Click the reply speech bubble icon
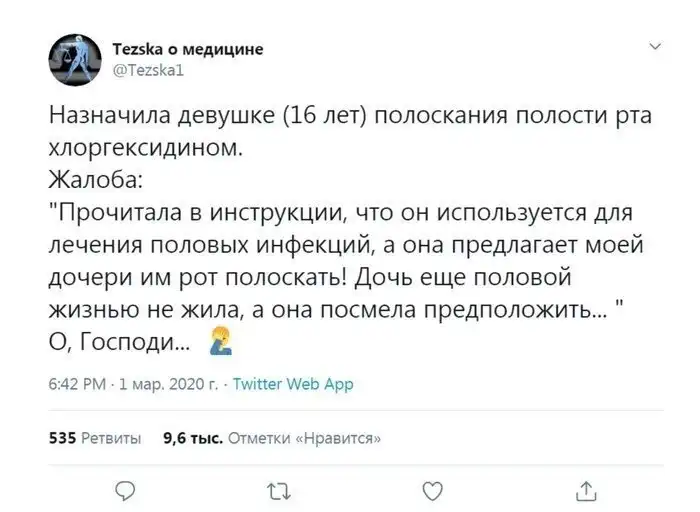The image size is (700, 512). pos(124,490)
